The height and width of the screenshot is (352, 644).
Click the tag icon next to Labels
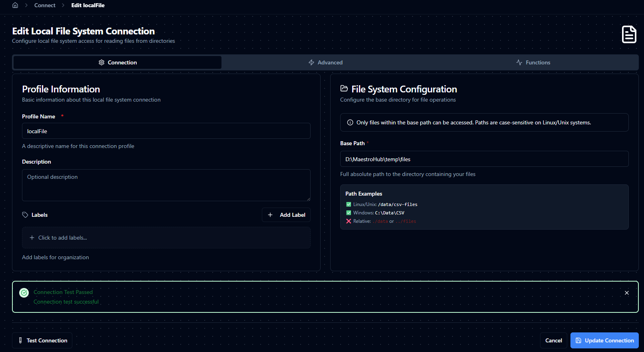pos(25,215)
